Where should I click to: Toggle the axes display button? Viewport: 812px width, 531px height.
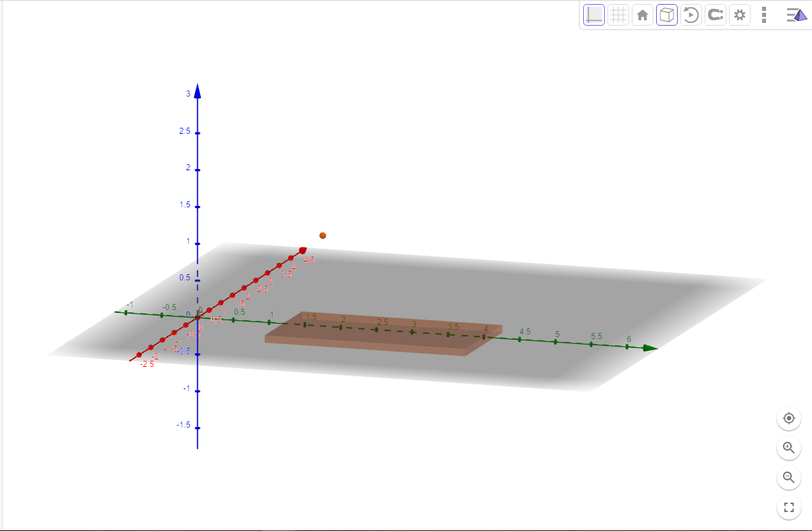[594, 15]
